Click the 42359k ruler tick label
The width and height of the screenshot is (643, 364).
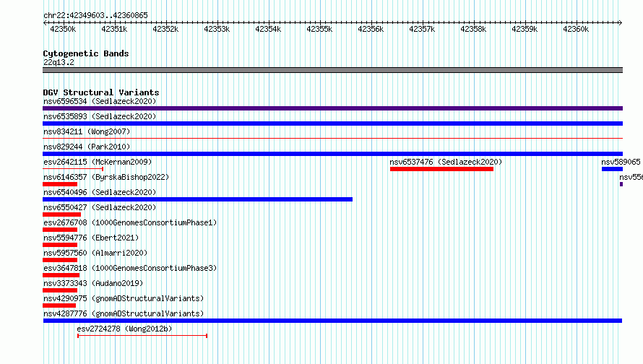[524, 29]
